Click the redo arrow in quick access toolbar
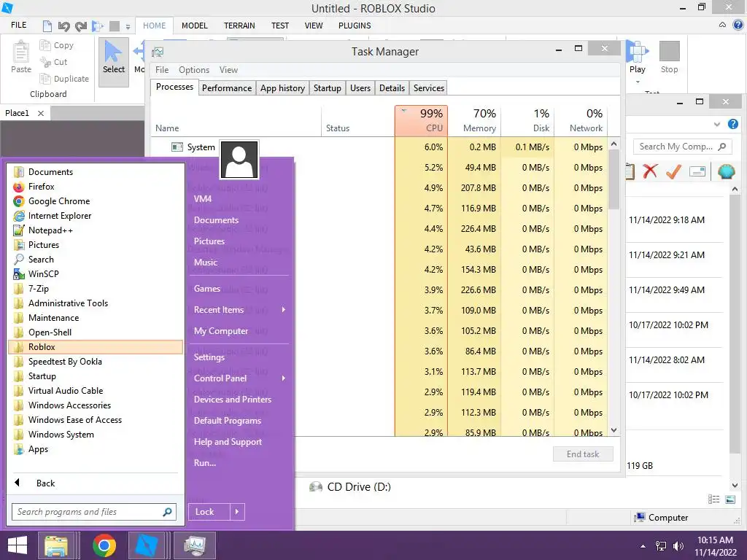This screenshot has width=747, height=560. [x=80, y=26]
